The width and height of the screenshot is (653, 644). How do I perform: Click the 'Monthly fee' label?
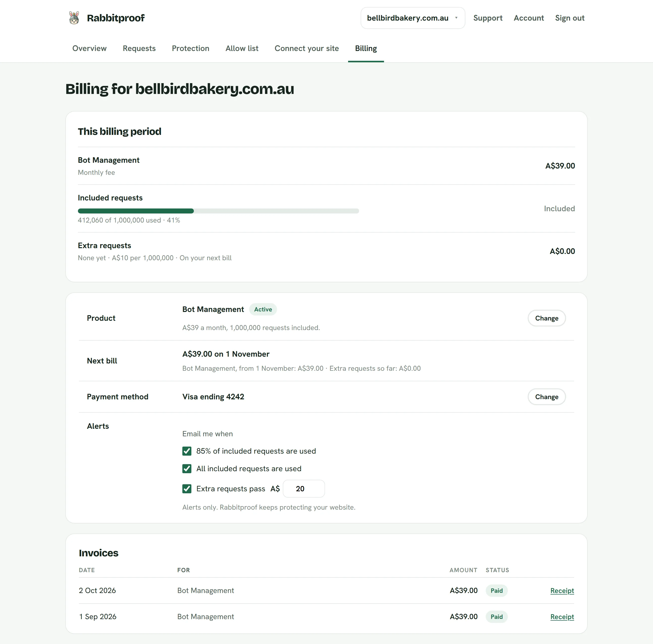96,172
